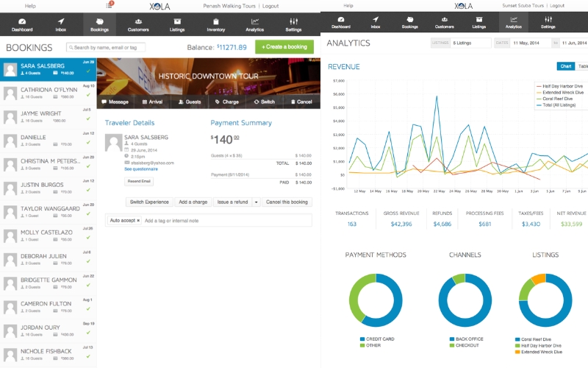Select Bookings tab in left window nav
The image size is (588, 368).
click(x=99, y=25)
